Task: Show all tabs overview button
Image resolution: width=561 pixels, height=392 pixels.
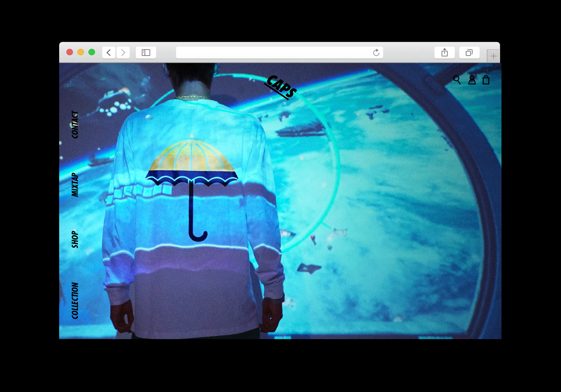Action: point(469,53)
